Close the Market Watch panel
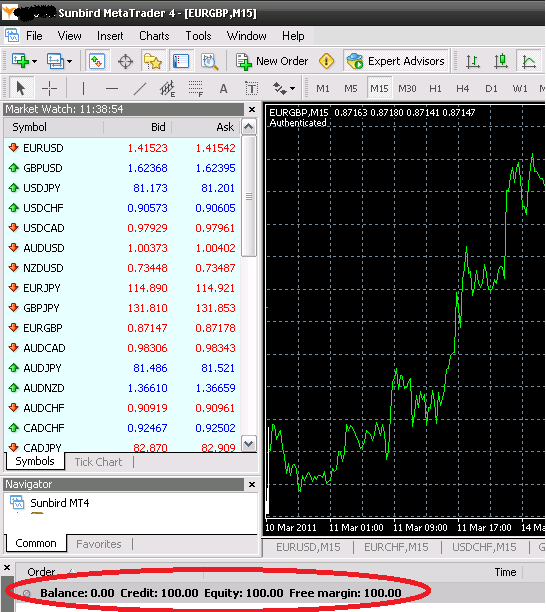546x612 pixels. pyautogui.click(x=252, y=109)
